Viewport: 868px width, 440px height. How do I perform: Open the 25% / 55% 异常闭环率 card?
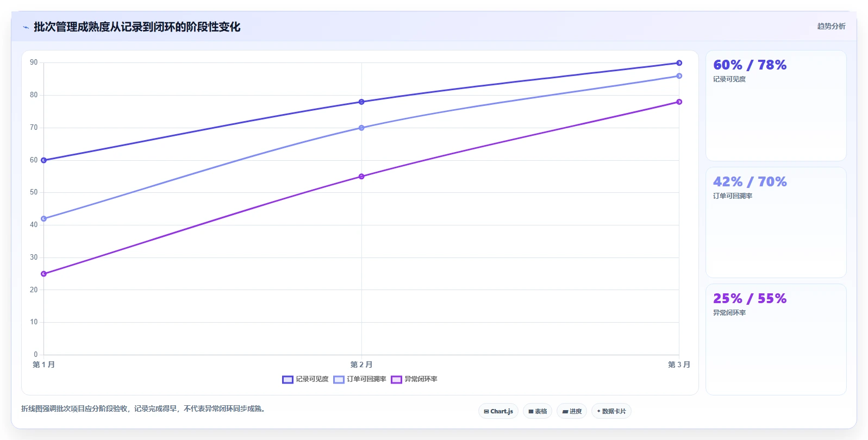(776, 340)
